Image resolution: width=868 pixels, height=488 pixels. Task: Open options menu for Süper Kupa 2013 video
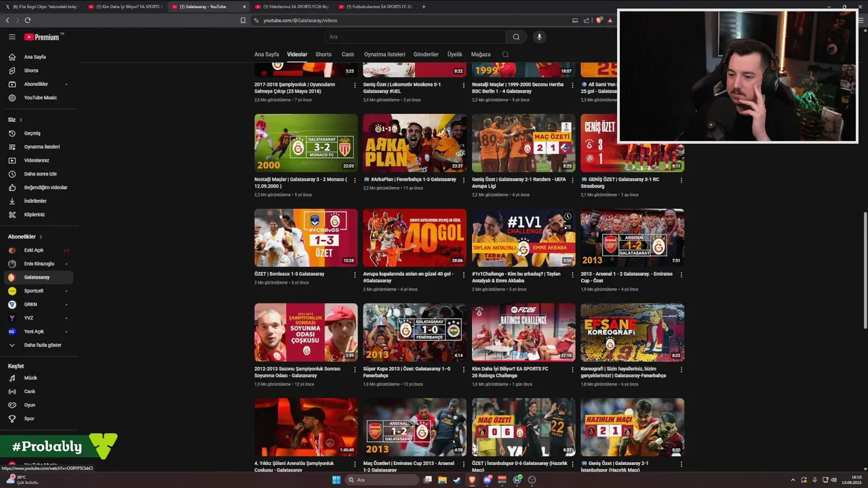[464, 369]
